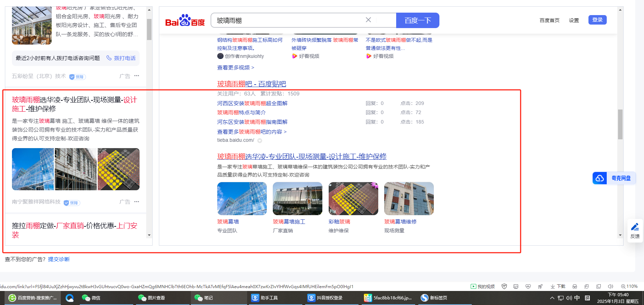Click the incognito glasses icon in status bar
644x305 pixels.
pyautogui.click(x=575, y=286)
